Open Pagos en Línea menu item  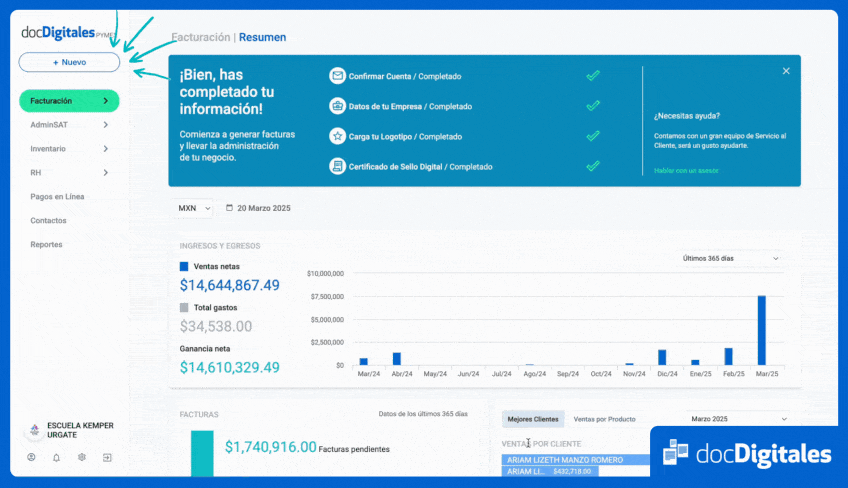click(x=57, y=196)
